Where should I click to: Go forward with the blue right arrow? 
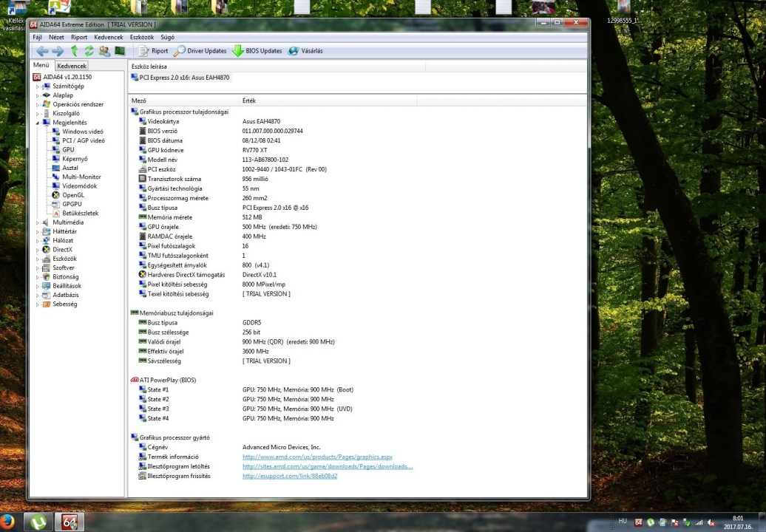click(x=58, y=51)
